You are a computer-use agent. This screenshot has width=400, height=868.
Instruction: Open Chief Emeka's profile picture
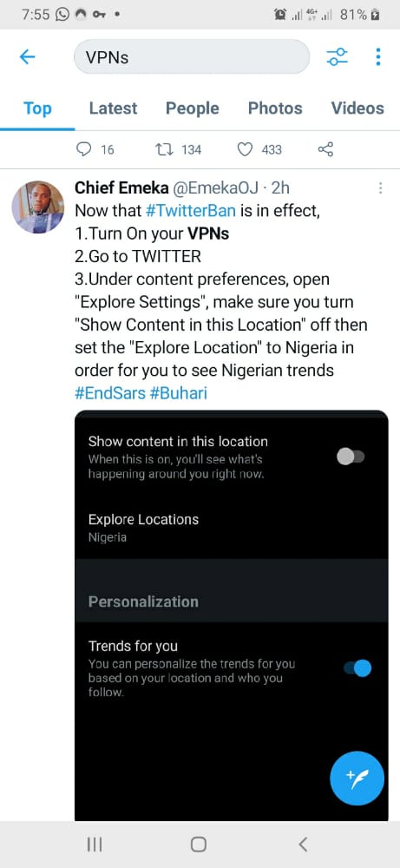coord(37,207)
